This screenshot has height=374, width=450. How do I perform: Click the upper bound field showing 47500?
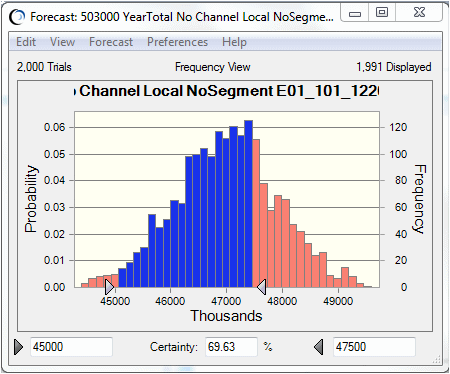(x=374, y=347)
